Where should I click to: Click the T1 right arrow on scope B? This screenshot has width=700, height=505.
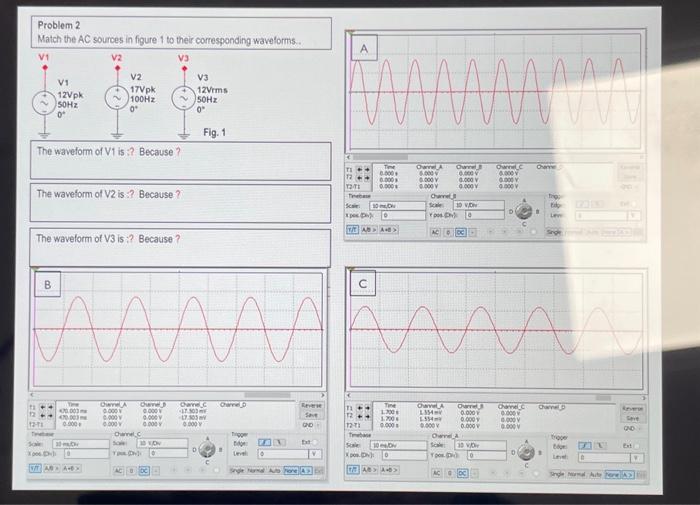coord(50,407)
